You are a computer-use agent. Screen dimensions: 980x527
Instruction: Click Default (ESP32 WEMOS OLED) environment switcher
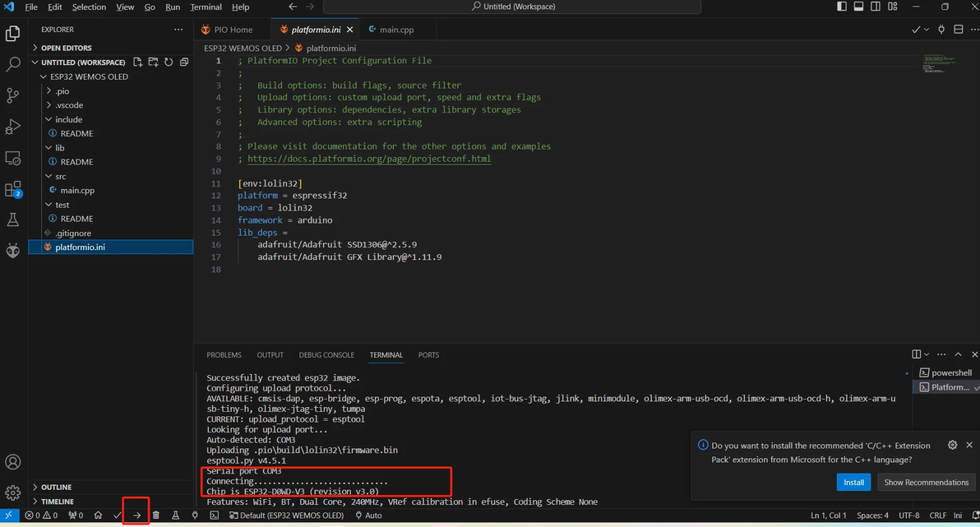pyautogui.click(x=286, y=515)
